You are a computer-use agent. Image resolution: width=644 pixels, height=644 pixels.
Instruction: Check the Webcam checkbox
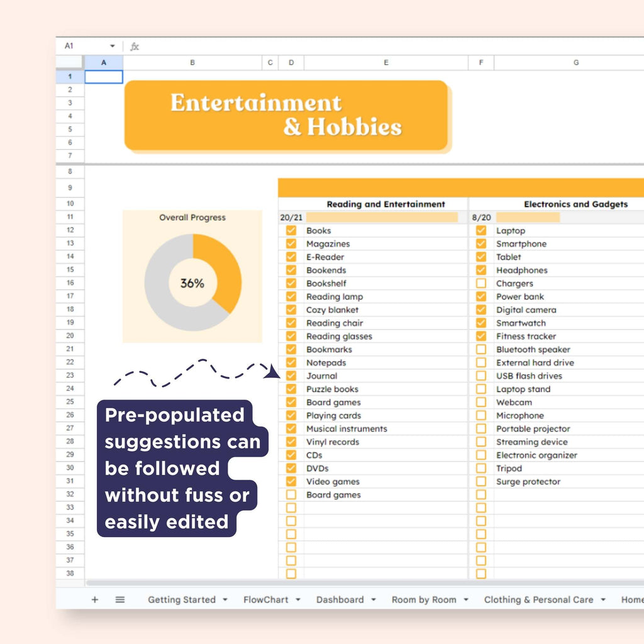coord(480,402)
